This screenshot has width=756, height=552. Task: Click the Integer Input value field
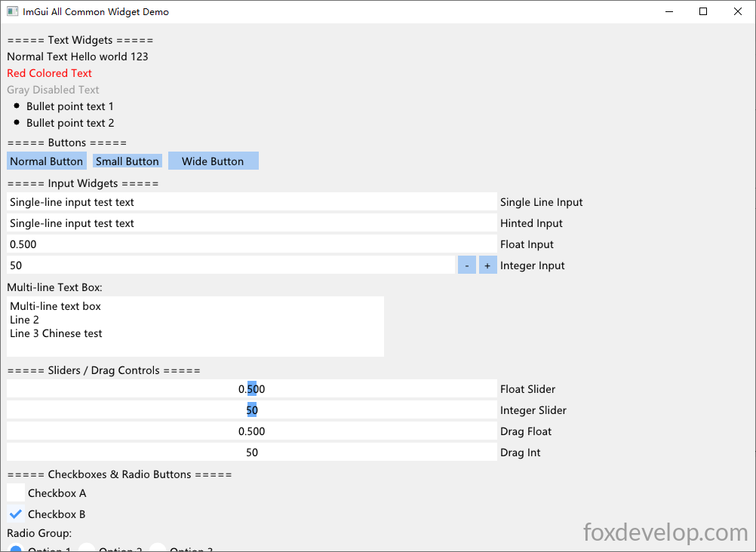230,265
